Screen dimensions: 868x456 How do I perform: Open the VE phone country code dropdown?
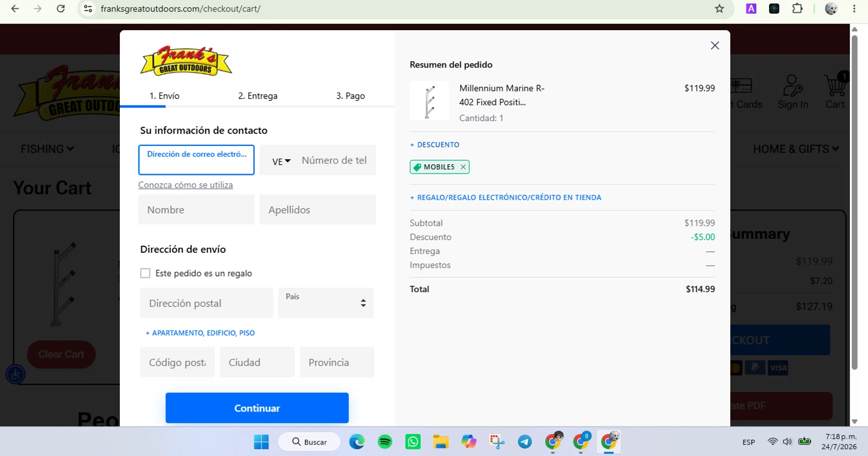point(281,161)
